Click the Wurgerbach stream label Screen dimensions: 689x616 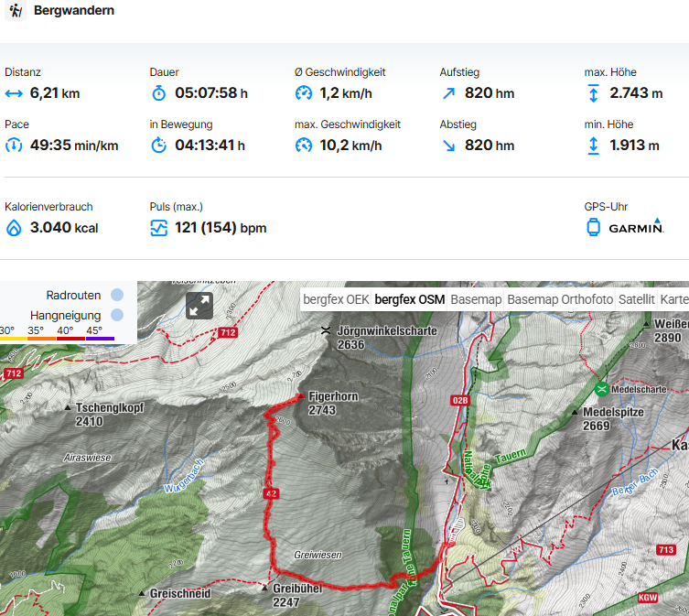pyautogui.click(x=184, y=476)
